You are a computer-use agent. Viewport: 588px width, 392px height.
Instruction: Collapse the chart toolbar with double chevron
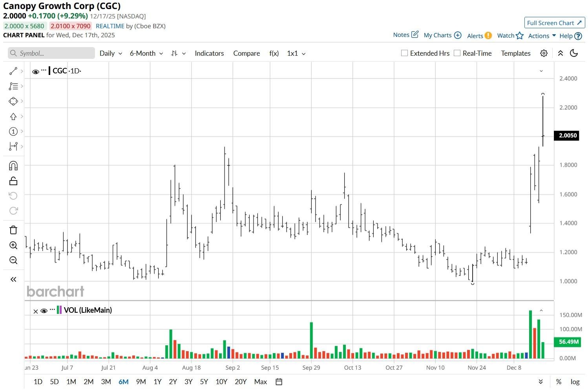pyautogui.click(x=561, y=53)
